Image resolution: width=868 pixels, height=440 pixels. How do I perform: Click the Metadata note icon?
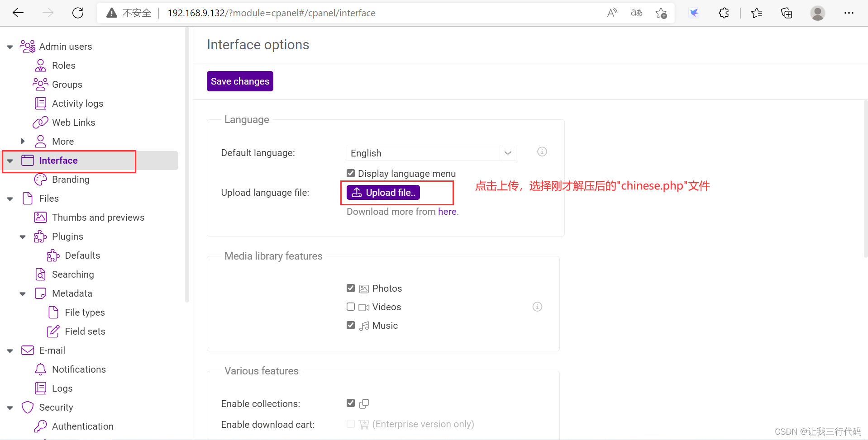(x=40, y=293)
